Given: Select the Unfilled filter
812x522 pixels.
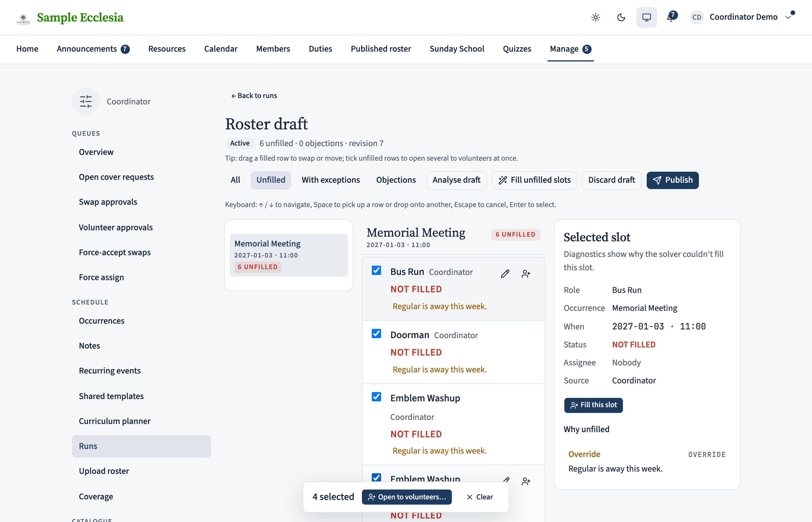Looking at the screenshot, I should (271, 180).
